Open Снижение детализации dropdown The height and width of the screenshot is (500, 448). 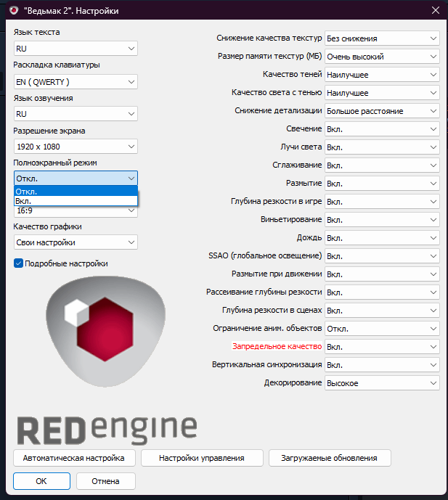coord(382,111)
